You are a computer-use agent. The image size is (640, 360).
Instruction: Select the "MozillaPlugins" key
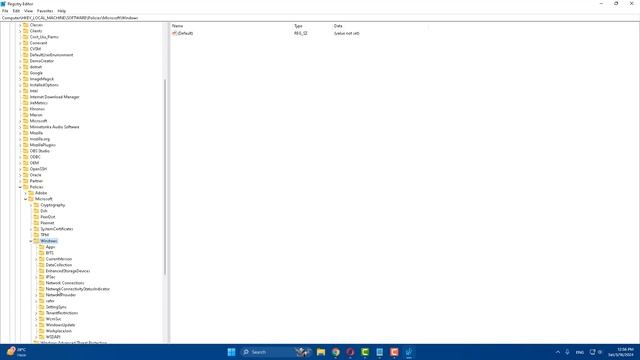click(x=42, y=145)
